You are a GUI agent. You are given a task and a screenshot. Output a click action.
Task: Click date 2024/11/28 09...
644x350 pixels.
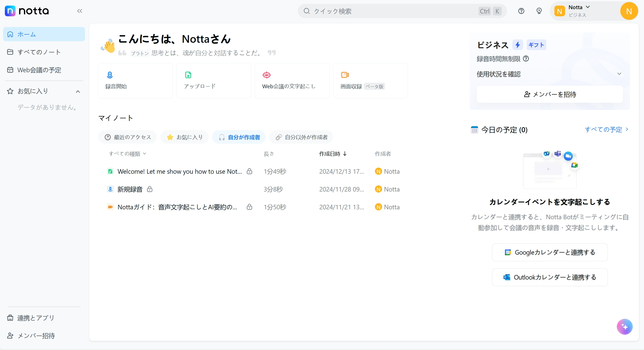(342, 189)
